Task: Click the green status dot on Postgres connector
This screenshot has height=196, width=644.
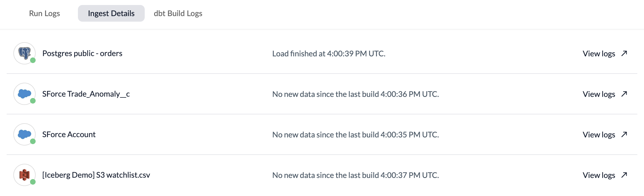Action: [x=33, y=61]
